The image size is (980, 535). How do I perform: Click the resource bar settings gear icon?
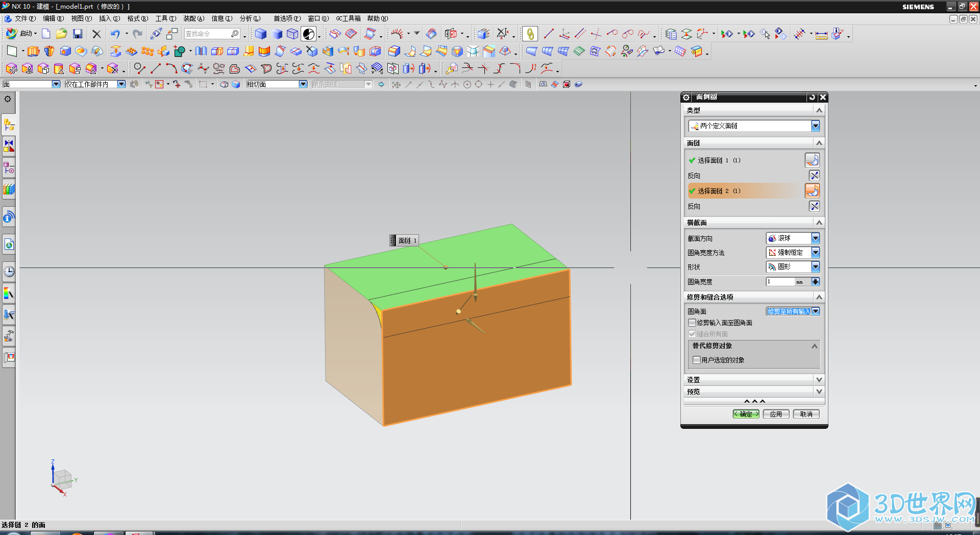[8, 99]
